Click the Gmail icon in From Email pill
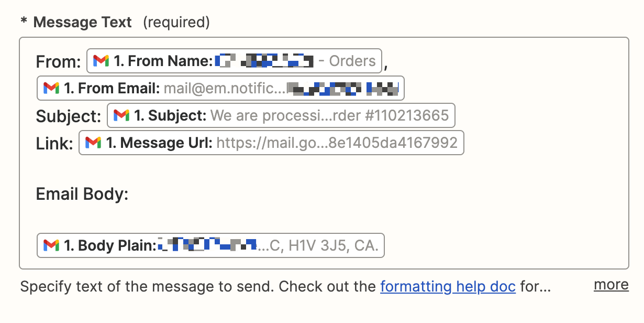Image resolution: width=644 pixels, height=323 pixels. coord(51,88)
